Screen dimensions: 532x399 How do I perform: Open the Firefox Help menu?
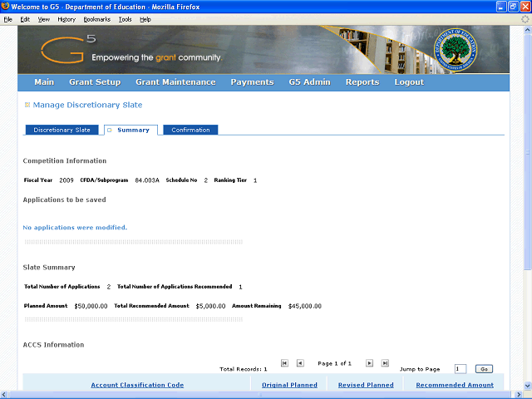pyautogui.click(x=145, y=19)
